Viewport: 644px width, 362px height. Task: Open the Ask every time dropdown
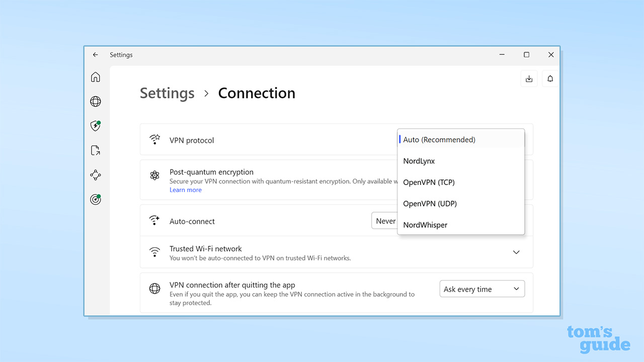482,289
